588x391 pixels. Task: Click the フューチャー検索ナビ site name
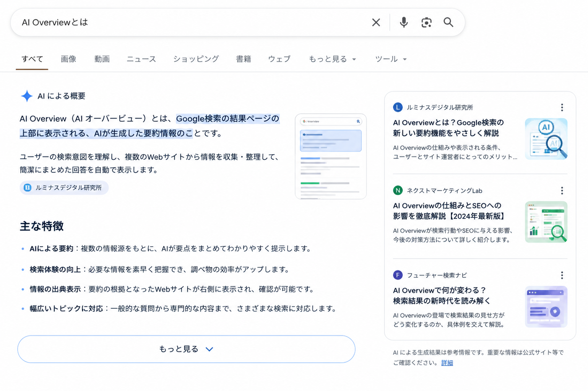point(437,275)
